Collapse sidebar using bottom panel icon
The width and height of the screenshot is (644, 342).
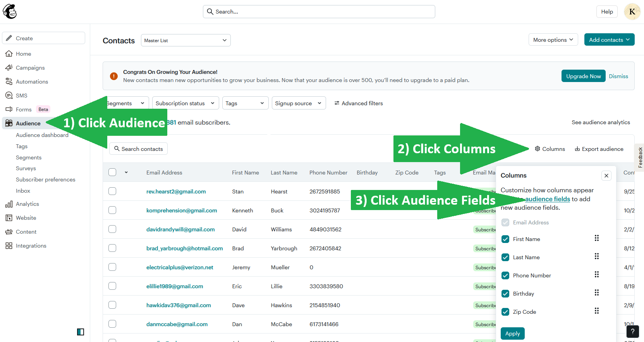(x=81, y=332)
